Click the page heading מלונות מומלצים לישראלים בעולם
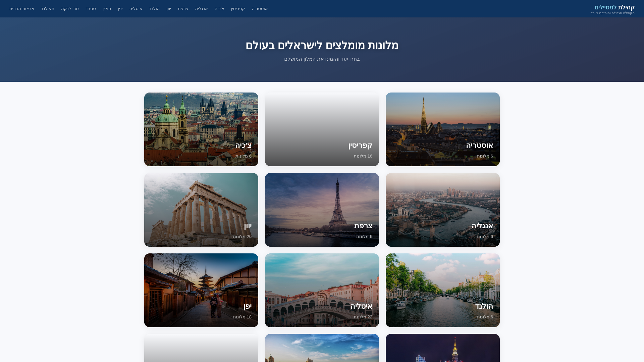The width and height of the screenshot is (644, 362). pyautogui.click(x=322, y=45)
